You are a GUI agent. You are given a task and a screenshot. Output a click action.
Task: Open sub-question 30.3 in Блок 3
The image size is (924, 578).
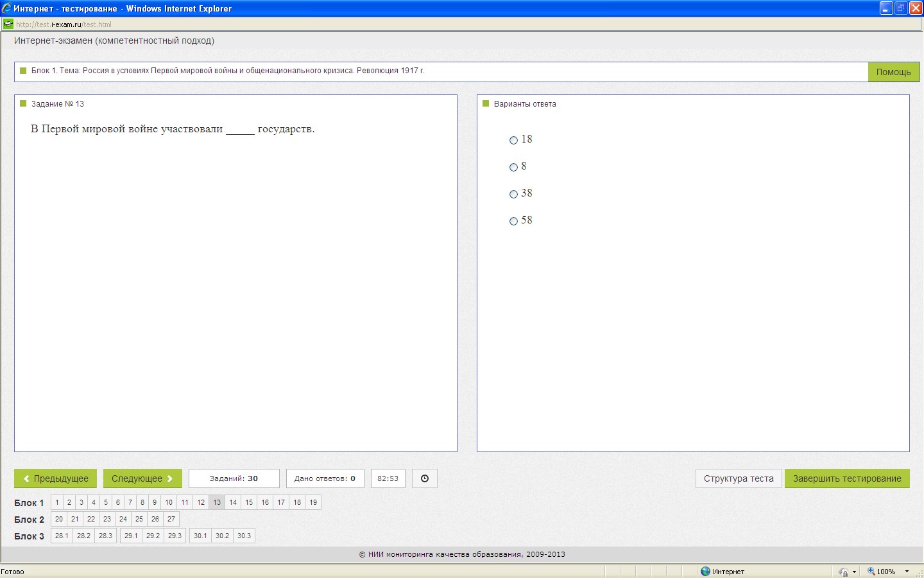(244, 536)
